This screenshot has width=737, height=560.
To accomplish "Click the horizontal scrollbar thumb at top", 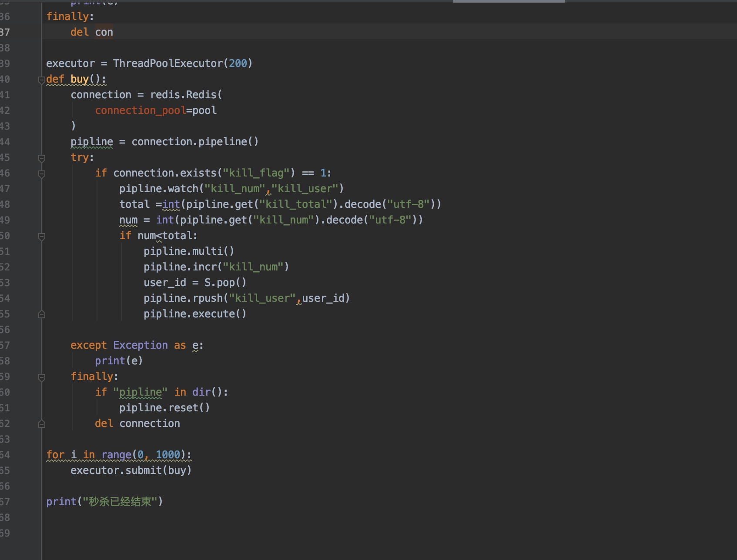I will (x=509, y=1).
